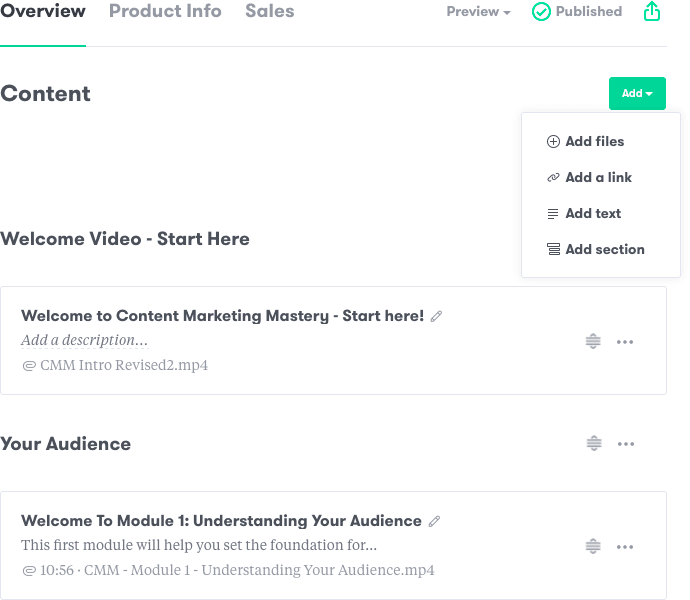
Task: Click the paperclip icon beside CMM Intro Revised2.mp4
Action: tap(29, 366)
